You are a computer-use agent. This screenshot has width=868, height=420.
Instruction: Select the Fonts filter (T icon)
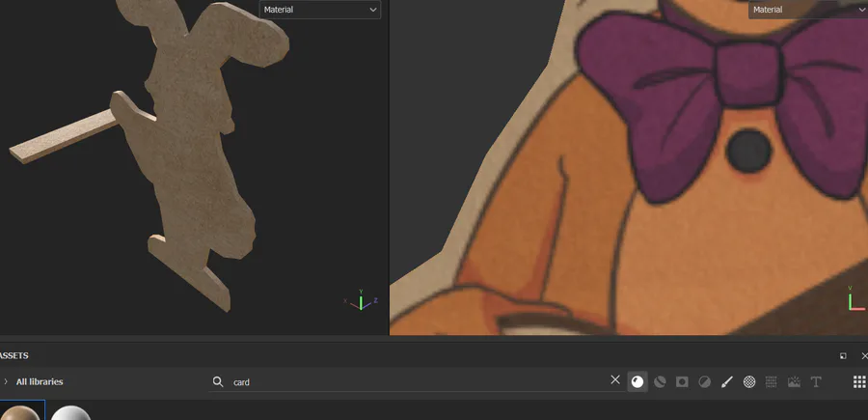(815, 381)
